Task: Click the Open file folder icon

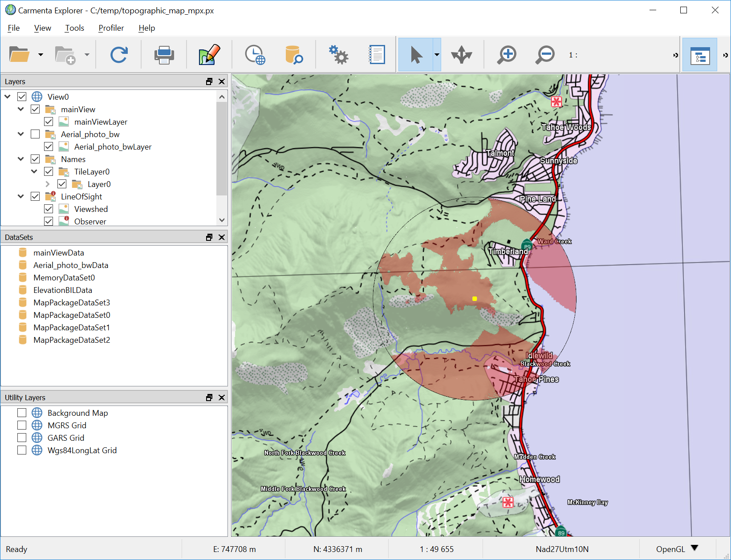Action: pyautogui.click(x=19, y=55)
